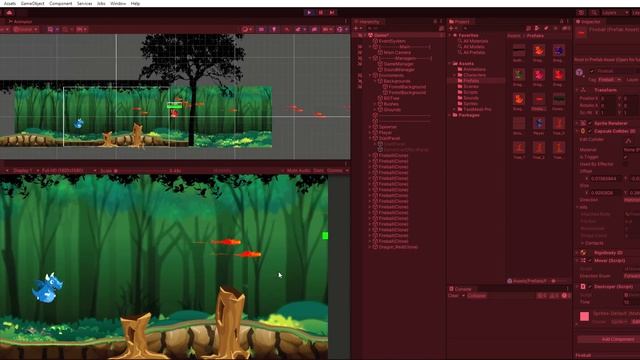The width and height of the screenshot is (640, 360).
Task: Open the Window menu
Action: click(118, 3)
